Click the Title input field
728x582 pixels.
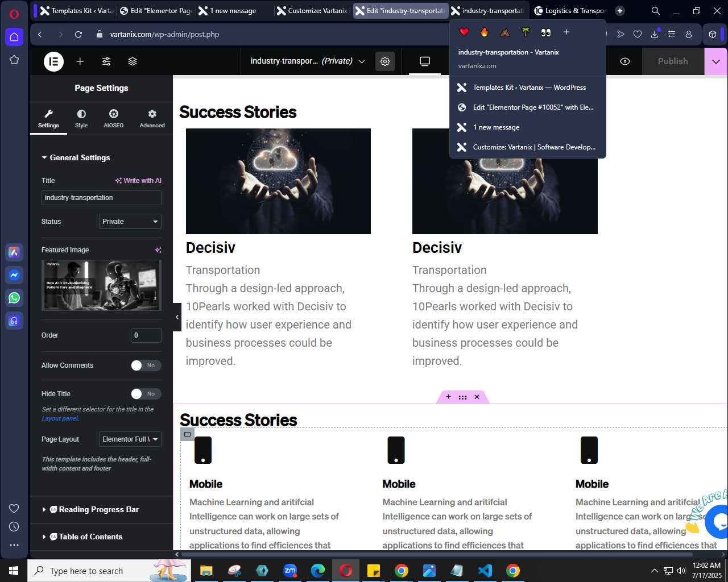point(101,198)
